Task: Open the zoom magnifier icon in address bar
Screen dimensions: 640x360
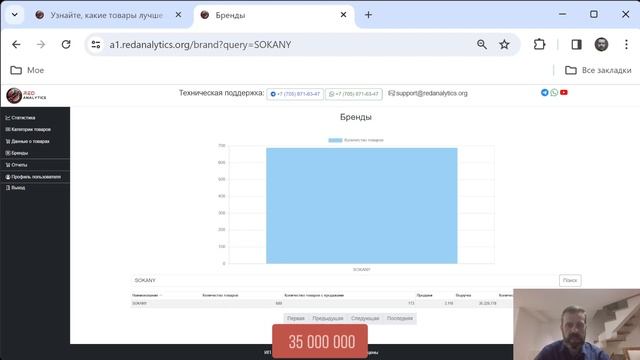Action: (482, 44)
